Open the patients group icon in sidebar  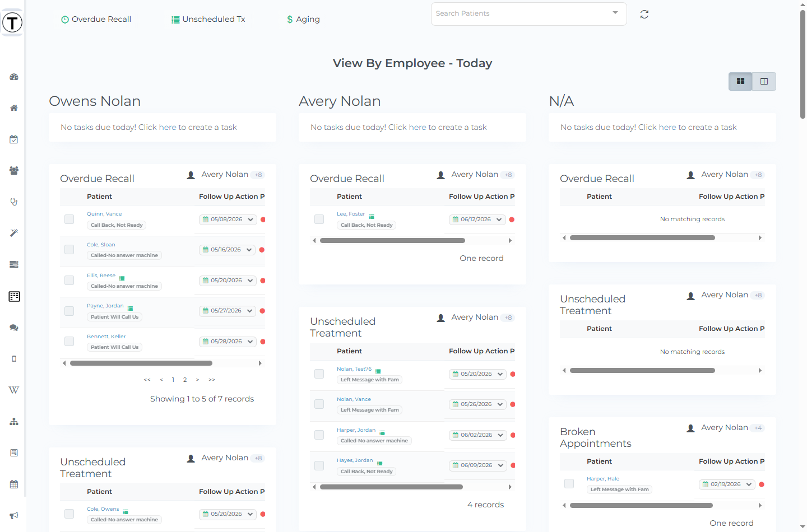coord(14,171)
